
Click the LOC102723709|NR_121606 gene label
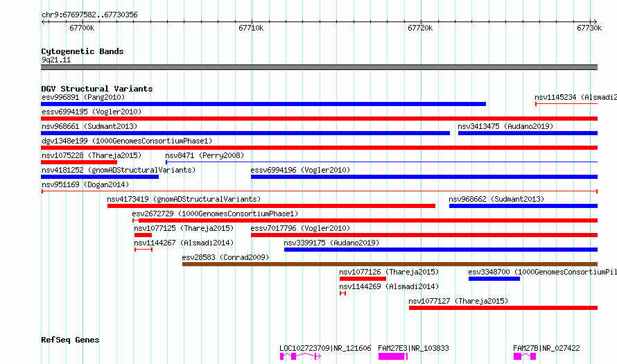click(x=325, y=348)
